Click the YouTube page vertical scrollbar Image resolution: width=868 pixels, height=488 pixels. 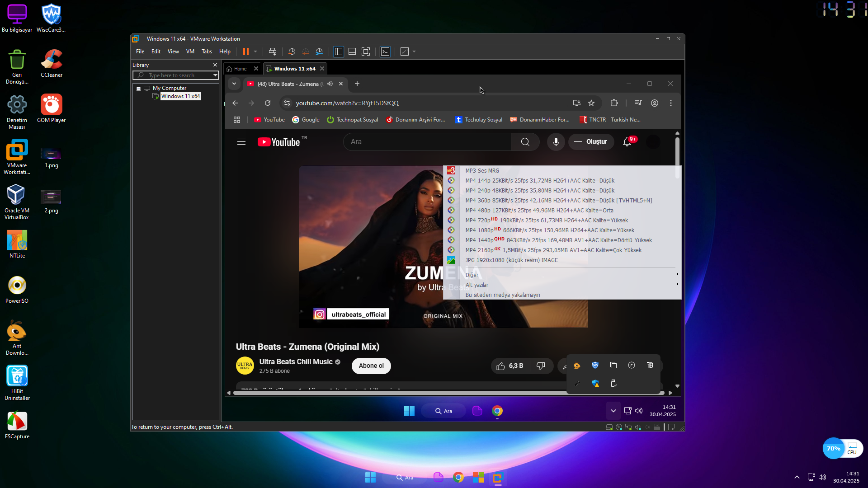point(677,151)
